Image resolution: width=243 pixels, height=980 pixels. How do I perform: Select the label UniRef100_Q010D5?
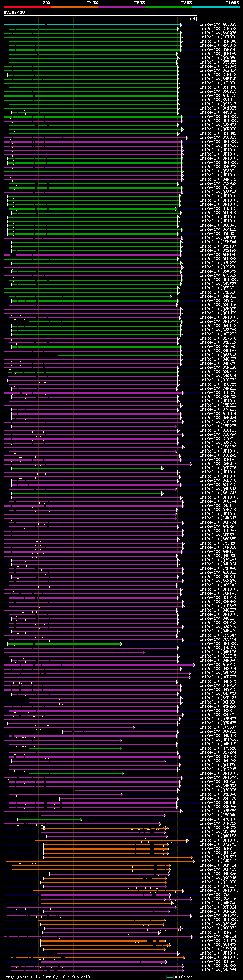(x=218, y=108)
